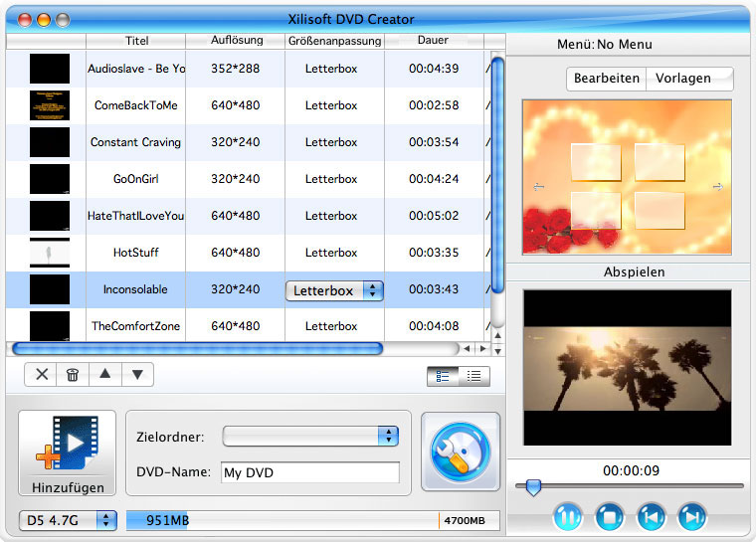The image size is (756, 542).
Task: Click the trash can clear-all icon
Action: click(x=73, y=374)
